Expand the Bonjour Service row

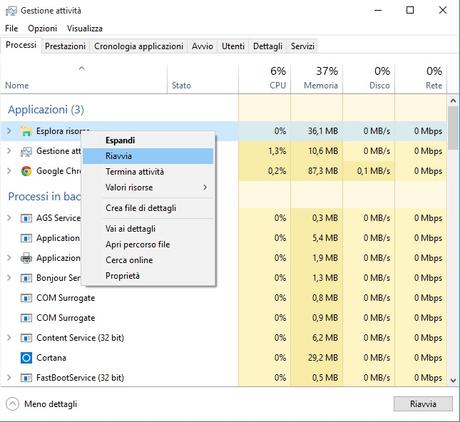pos(9,278)
